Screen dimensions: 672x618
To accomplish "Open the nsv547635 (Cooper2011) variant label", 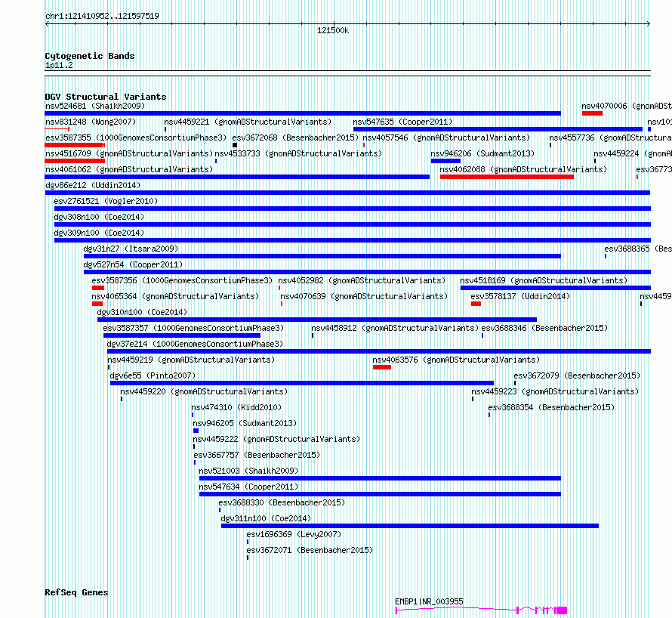I will pos(402,122).
